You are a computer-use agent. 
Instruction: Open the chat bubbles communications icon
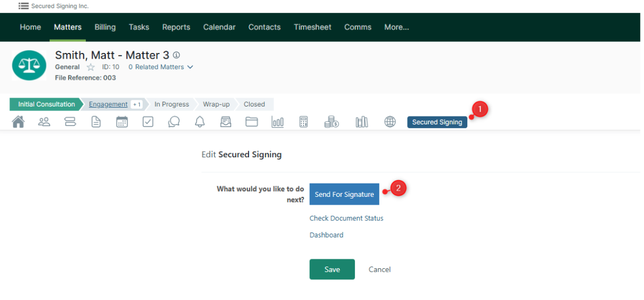click(x=174, y=122)
